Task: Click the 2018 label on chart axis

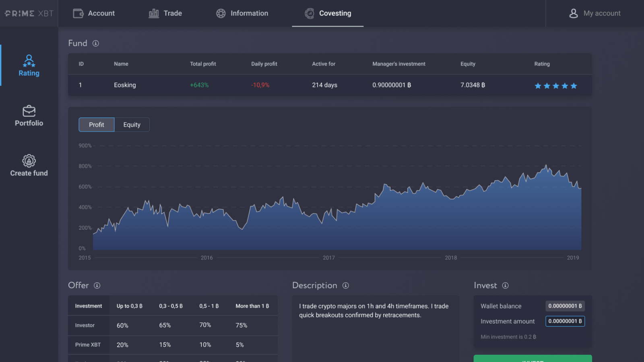Action: 451,258
